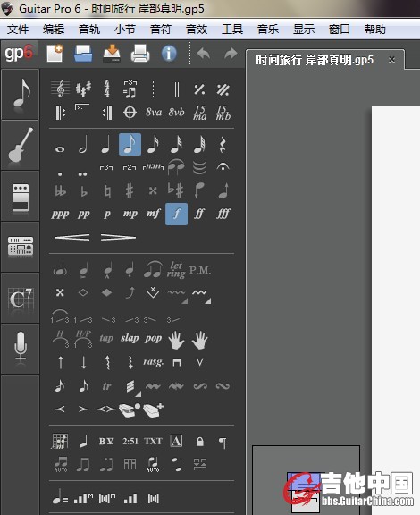Open the 文件 menu
Viewport: 420px width, 515px height.
17,30
